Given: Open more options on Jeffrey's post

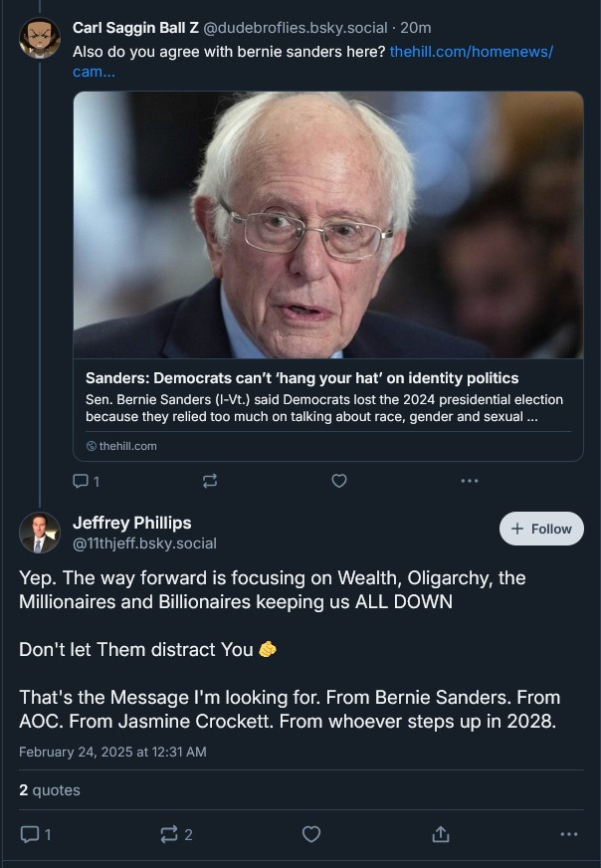Looking at the screenshot, I should point(569,834).
